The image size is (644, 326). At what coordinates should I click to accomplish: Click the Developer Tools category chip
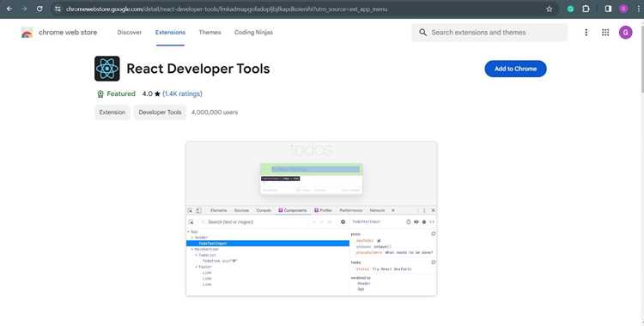coord(160,112)
